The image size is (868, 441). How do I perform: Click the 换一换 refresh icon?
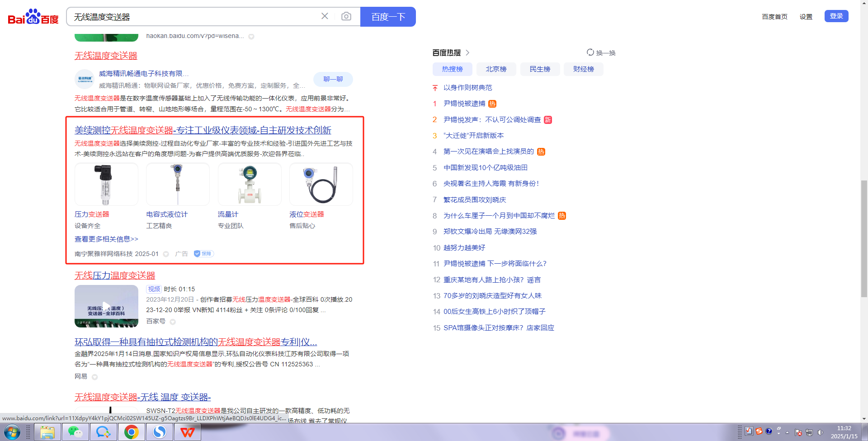[590, 52]
